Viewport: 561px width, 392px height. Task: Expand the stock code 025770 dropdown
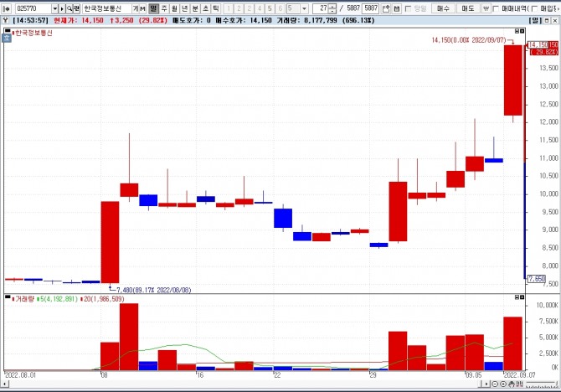[54, 8]
